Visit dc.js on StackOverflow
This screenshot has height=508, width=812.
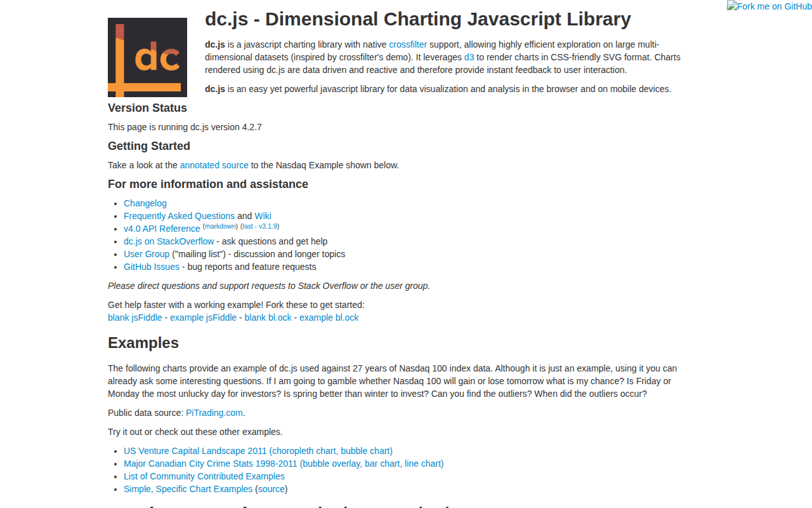point(169,241)
